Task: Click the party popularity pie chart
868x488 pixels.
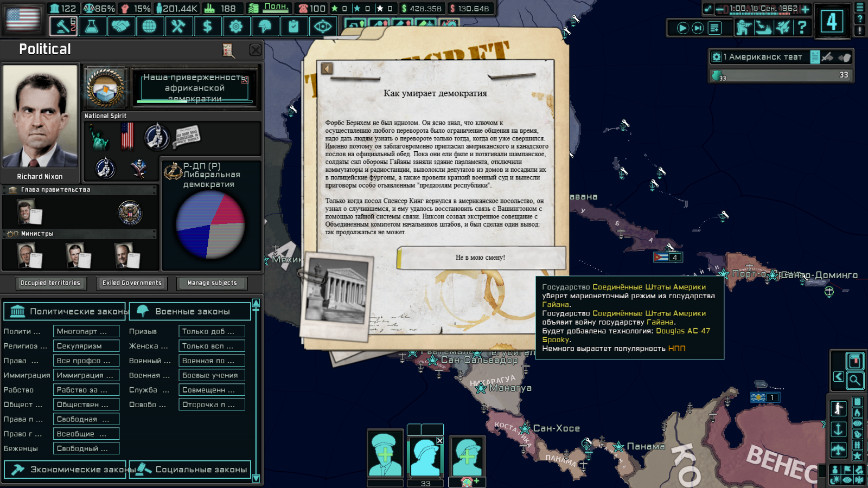Action: (x=210, y=224)
